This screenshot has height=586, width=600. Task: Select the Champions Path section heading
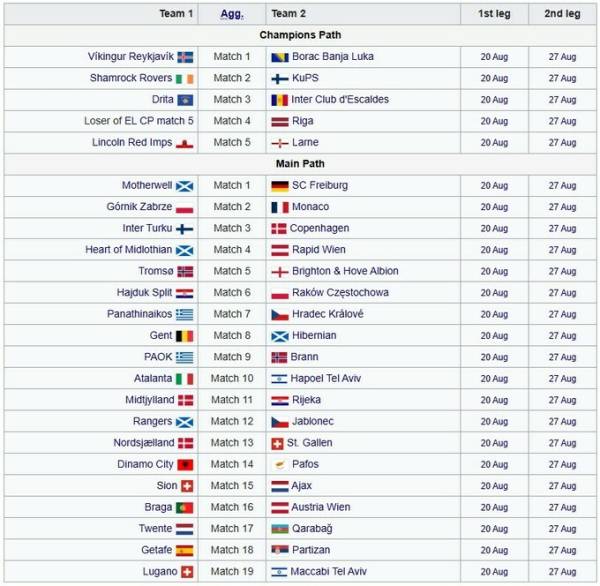(x=300, y=35)
